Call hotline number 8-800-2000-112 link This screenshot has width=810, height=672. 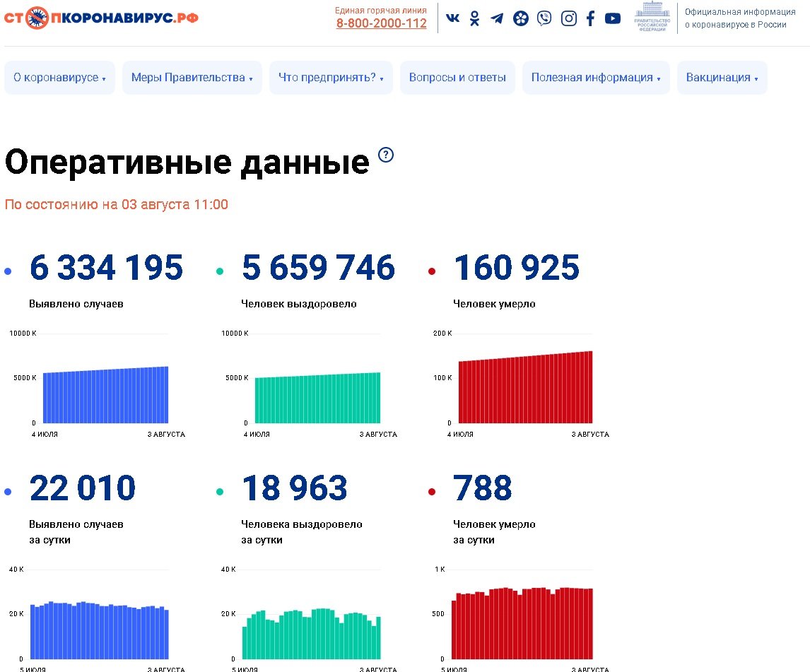(381, 23)
